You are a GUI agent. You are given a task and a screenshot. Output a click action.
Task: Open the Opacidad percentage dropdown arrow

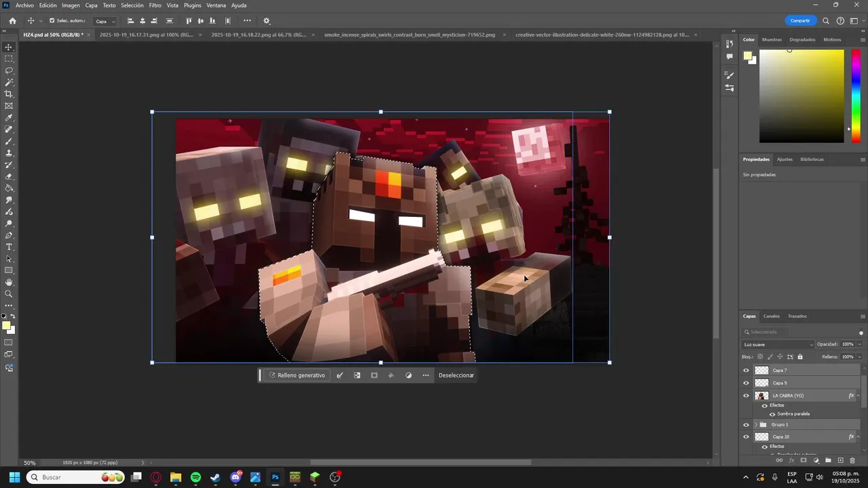pos(859,344)
